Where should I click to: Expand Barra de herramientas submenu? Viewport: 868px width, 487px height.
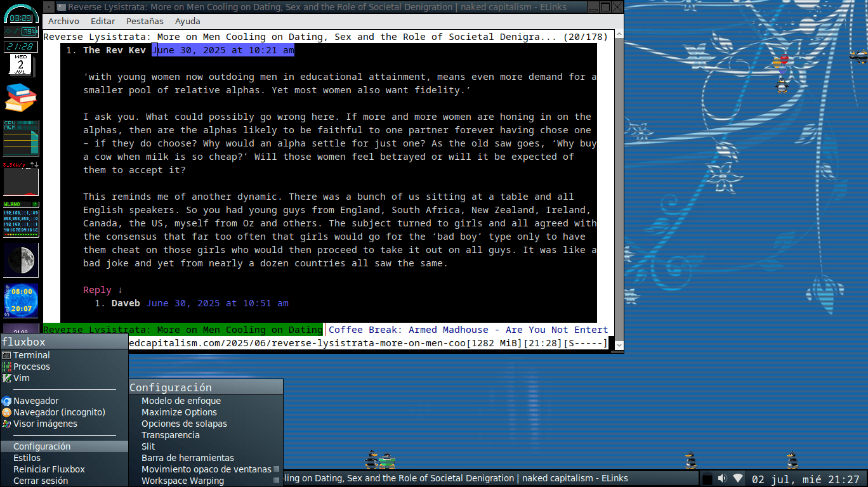click(206, 458)
